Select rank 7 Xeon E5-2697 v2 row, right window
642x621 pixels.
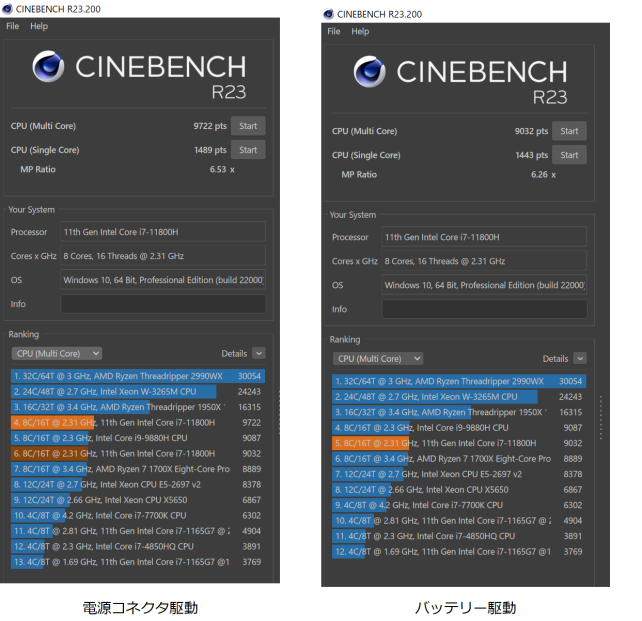point(459,474)
